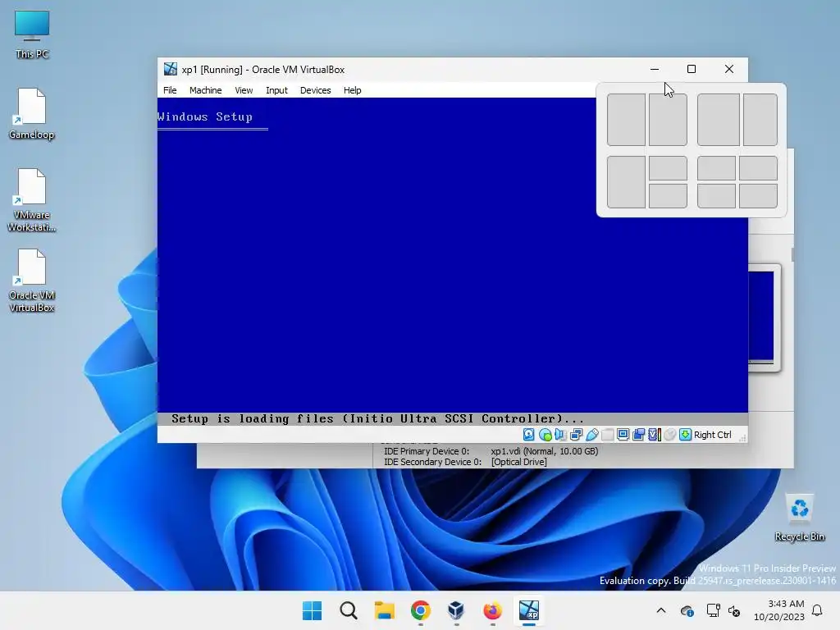Screen dimensions: 840x630
Task: Click the resize grip in VM status bar corner
Action: tap(742, 438)
